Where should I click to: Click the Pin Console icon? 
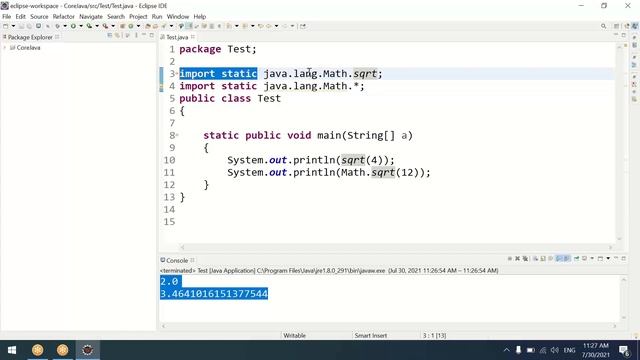coord(576,259)
